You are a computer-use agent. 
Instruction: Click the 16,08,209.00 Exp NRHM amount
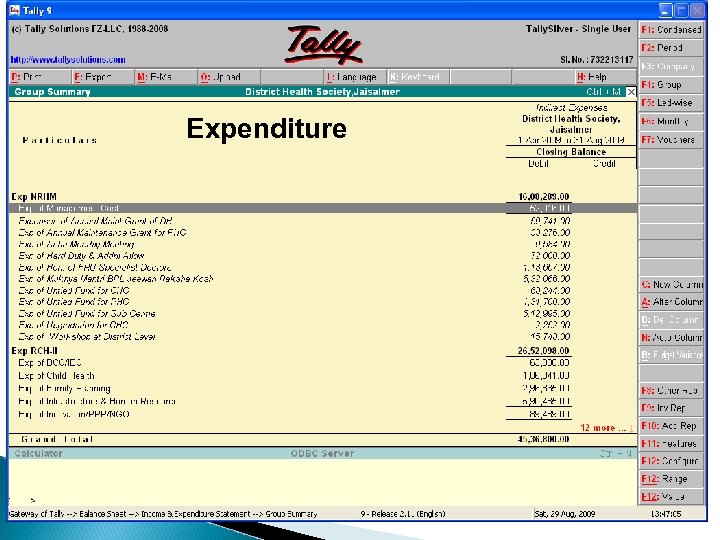point(544,197)
